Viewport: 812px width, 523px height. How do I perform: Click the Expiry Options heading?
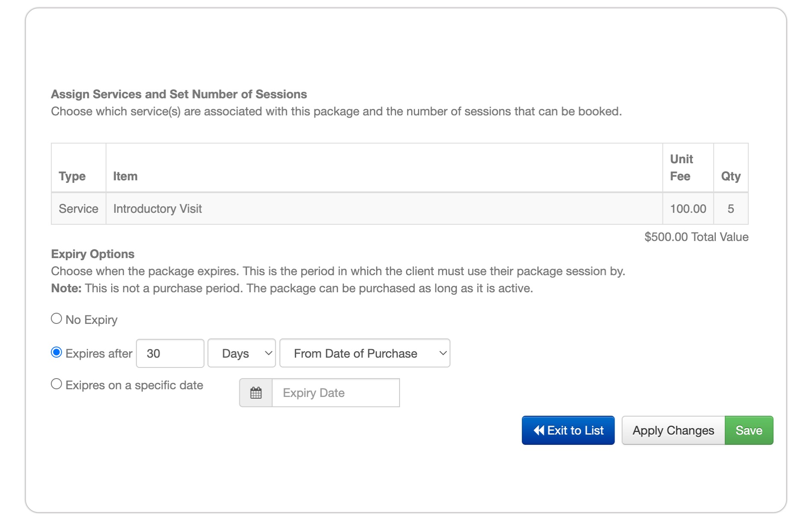pyautogui.click(x=93, y=254)
